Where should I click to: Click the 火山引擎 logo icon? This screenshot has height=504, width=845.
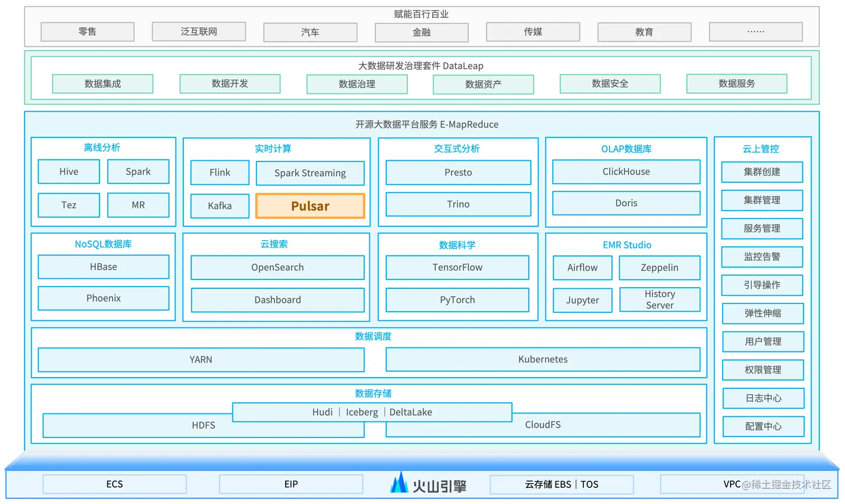[x=399, y=482]
